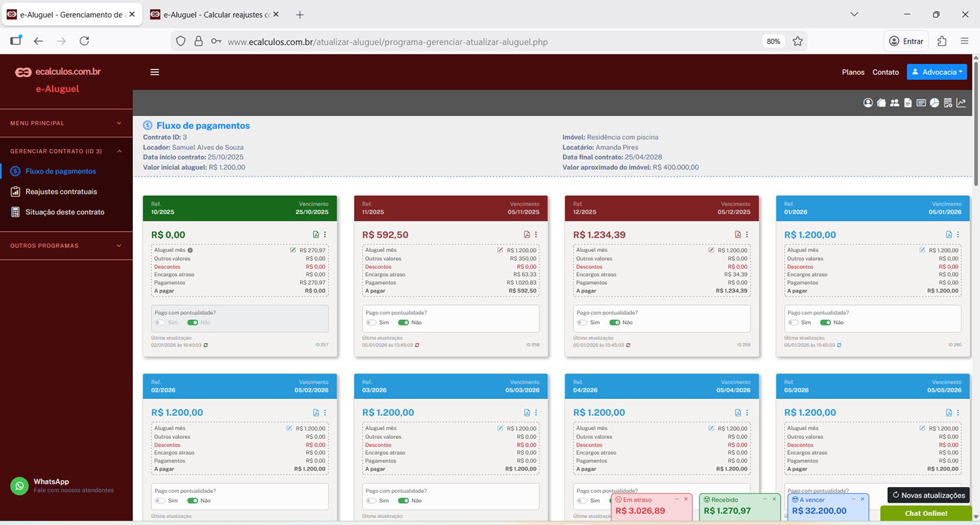Open the house icon in top toolbar
This screenshot has height=525, width=980.
pyautogui.click(x=881, y=103)
